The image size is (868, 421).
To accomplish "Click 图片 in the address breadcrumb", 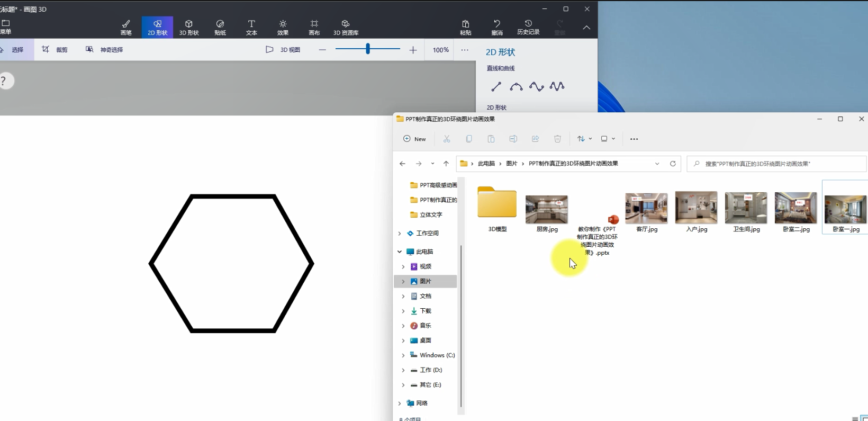I will pyautogui.click(x=511, y=164).
